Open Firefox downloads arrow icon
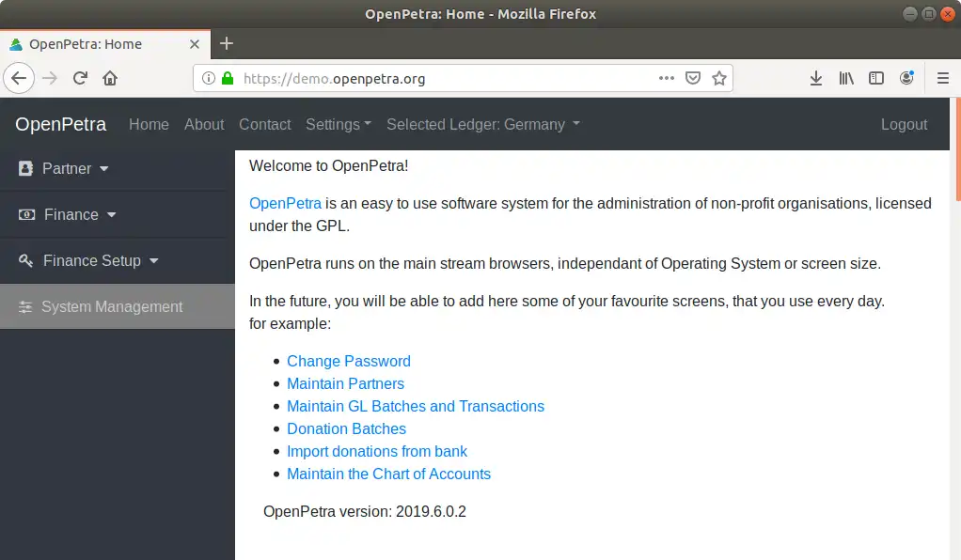 point(816,78)
